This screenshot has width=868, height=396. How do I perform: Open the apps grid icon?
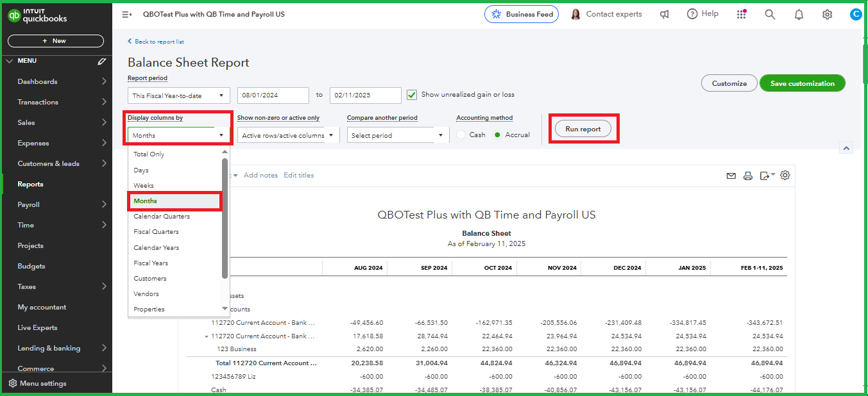click(x=742, y=14)
